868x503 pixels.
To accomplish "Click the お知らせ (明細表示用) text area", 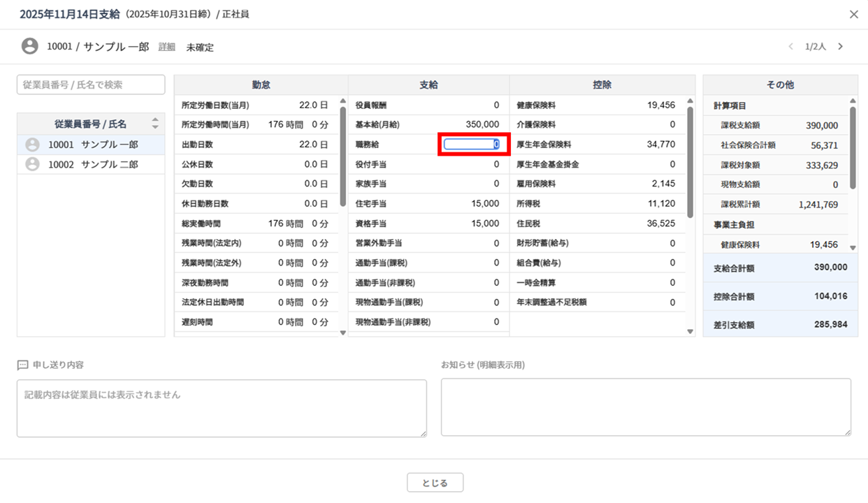I will point(646,407).
